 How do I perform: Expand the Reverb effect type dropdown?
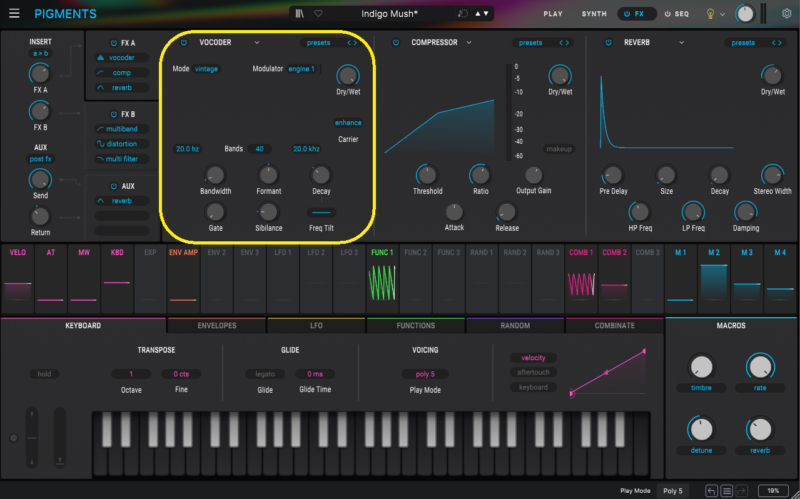point(681,42)
